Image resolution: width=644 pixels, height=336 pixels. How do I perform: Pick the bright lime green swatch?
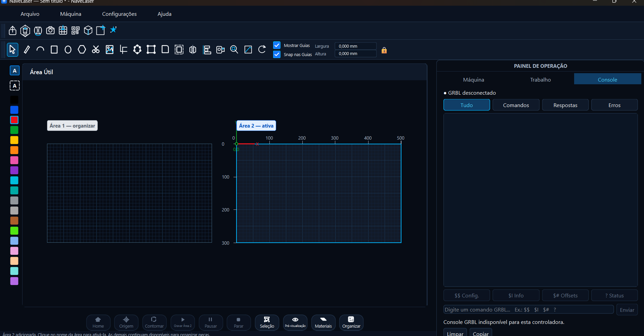click(x=14, y=231)
